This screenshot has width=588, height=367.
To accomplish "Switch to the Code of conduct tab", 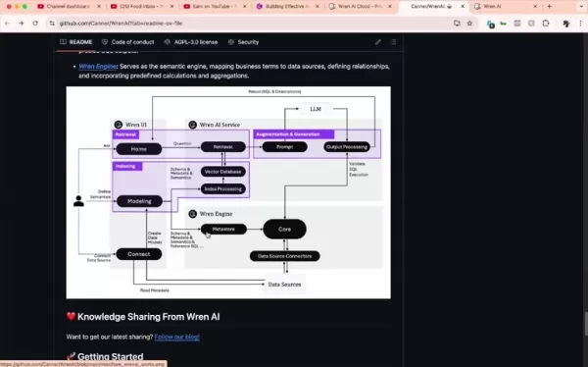I will click(127, 42).
